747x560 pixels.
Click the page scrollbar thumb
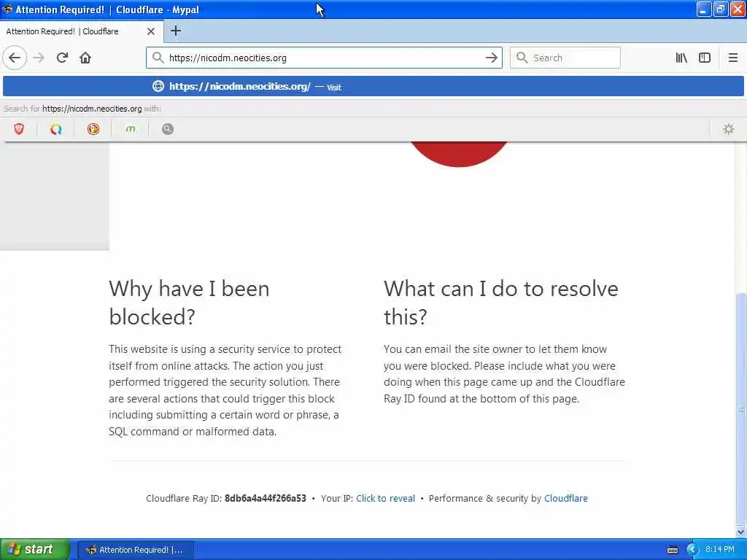(740, 408)
